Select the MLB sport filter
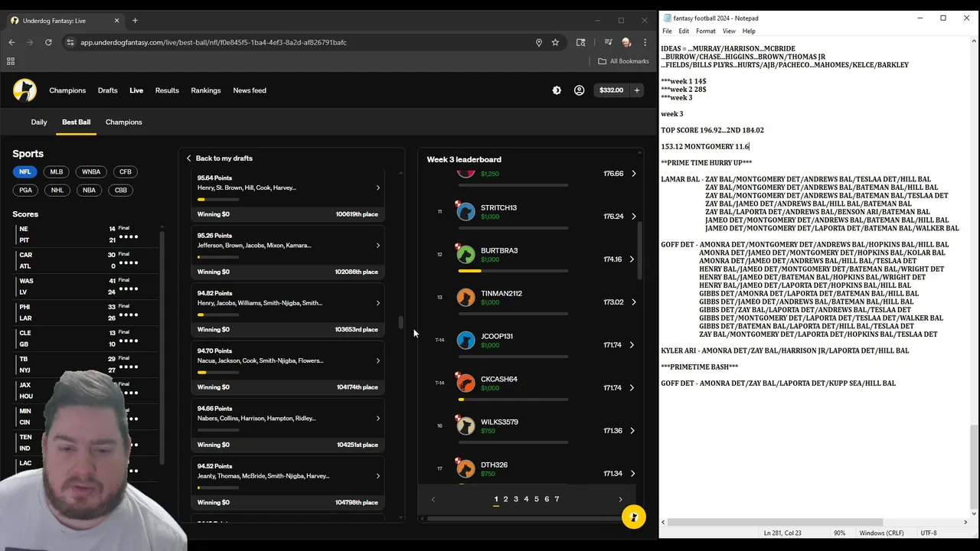This screenshot has height=551, width=980. (57, 172)
